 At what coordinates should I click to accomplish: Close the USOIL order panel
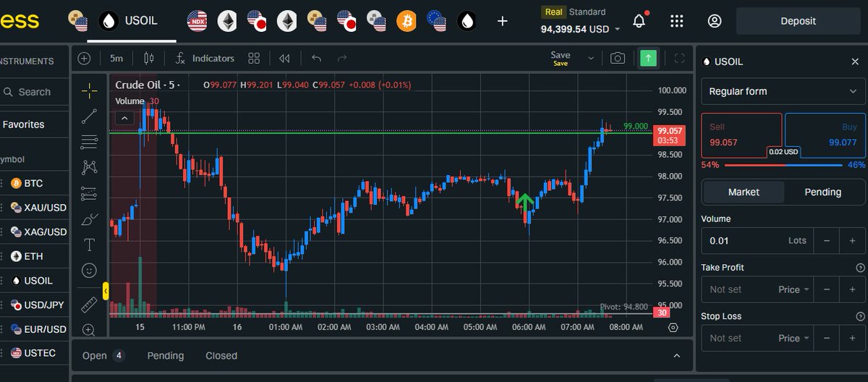(x=855, y=61)
